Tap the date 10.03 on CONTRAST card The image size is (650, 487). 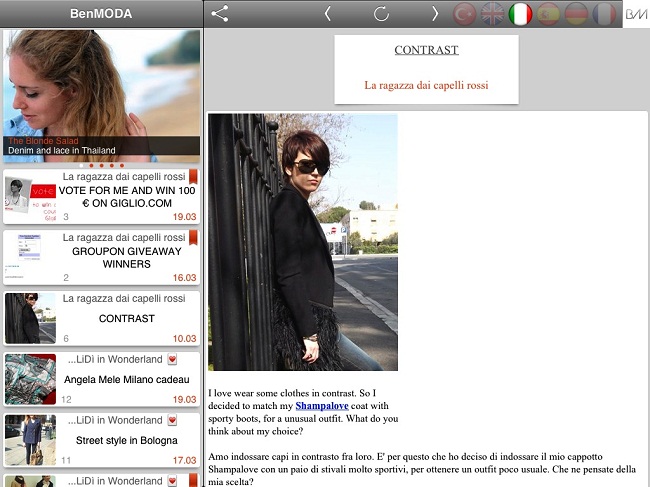(x=184, y=339)
